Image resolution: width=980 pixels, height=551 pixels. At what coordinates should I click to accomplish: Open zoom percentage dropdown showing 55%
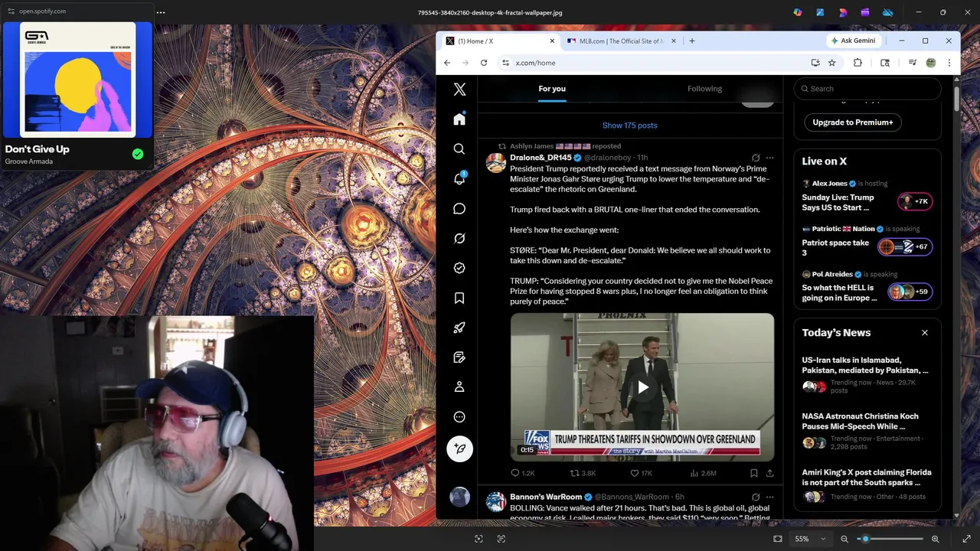click(810, 539)
